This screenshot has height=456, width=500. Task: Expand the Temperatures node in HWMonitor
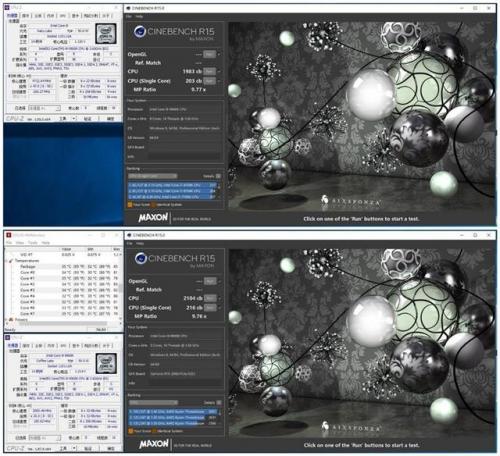click(x=7, y=261)
